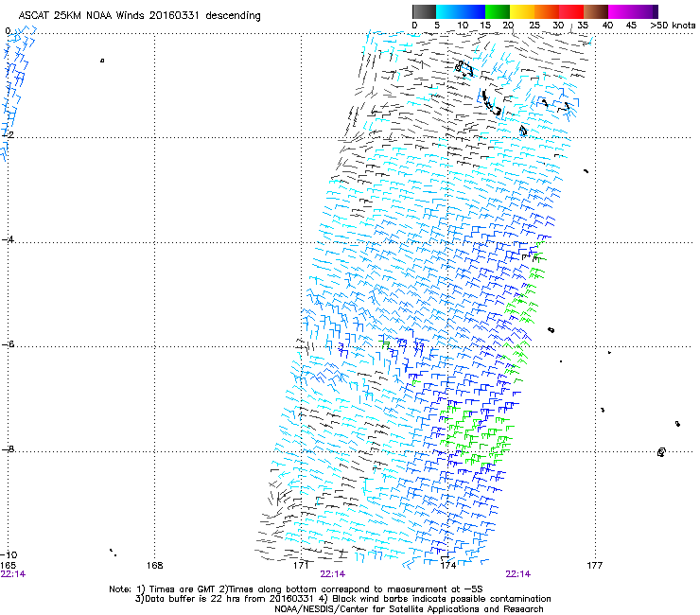The image size is (700, 615).
Task: Click the note line 'Data buffer is 22 hrs'
Action: click(342, 599)
